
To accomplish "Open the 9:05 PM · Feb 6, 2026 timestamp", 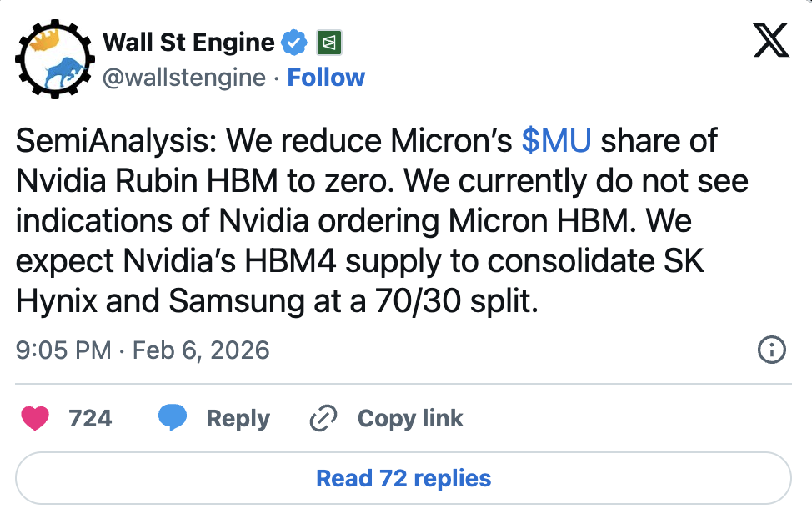I will tap(143, 350).
